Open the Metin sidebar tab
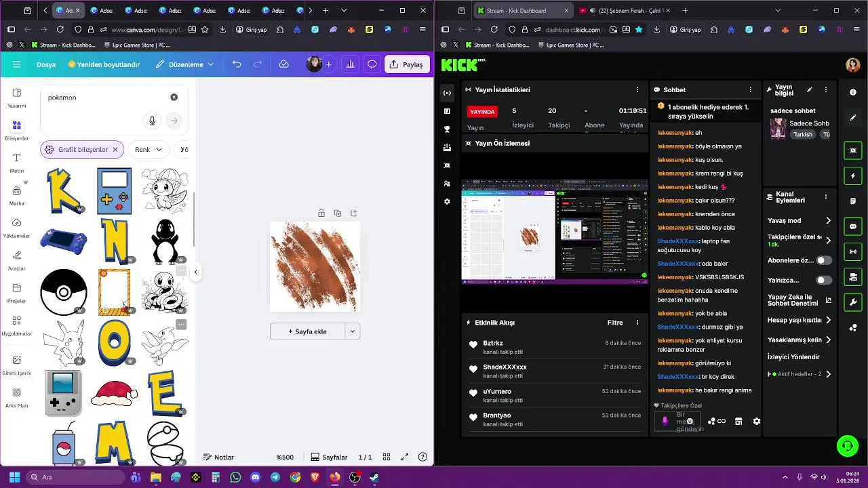This screenshot has width=868, height=488. [17, 163]
